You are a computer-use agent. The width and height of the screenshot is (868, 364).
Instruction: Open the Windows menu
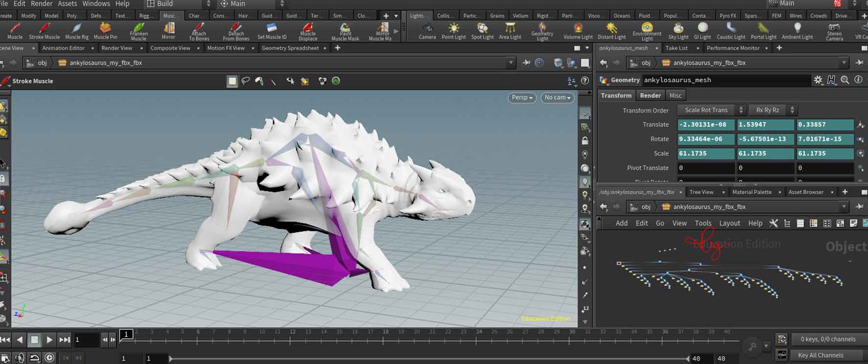coord(96,3)
